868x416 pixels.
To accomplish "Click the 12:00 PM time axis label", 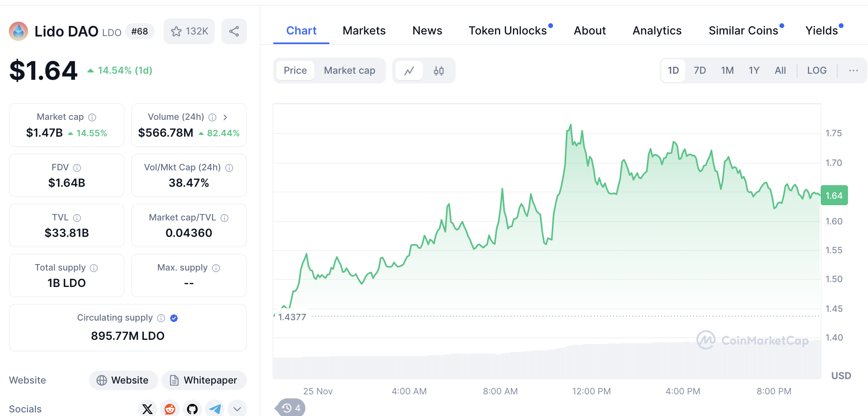I will 591,391.
